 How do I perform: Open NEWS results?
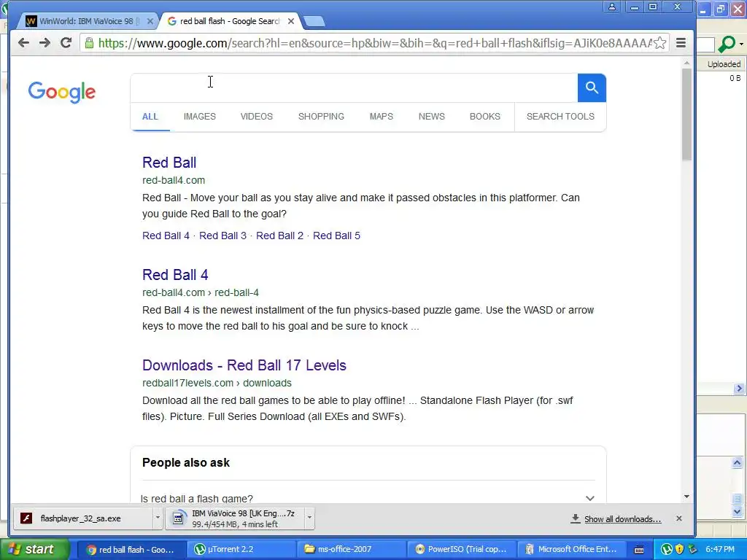coord(432,116)
